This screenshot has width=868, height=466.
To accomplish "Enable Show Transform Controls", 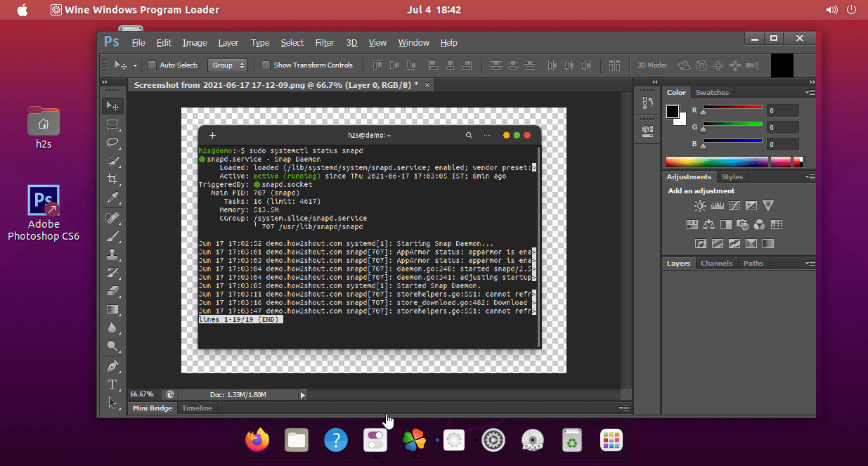I will (265, 65).
